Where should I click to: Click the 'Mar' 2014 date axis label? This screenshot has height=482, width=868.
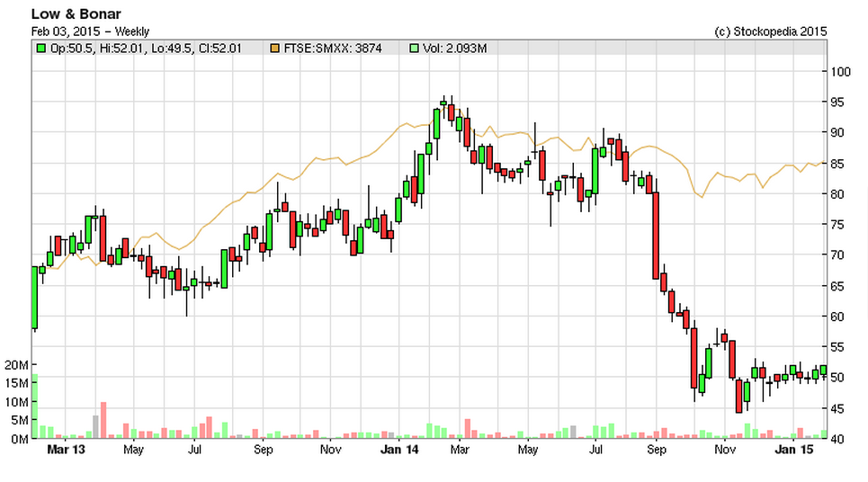pos(460,450)
